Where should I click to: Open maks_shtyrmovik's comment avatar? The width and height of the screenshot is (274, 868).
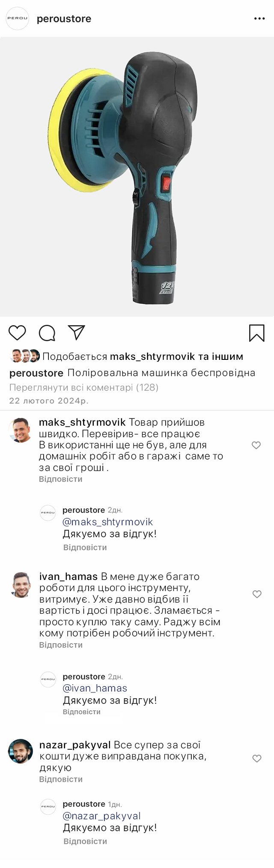point(21,430)
